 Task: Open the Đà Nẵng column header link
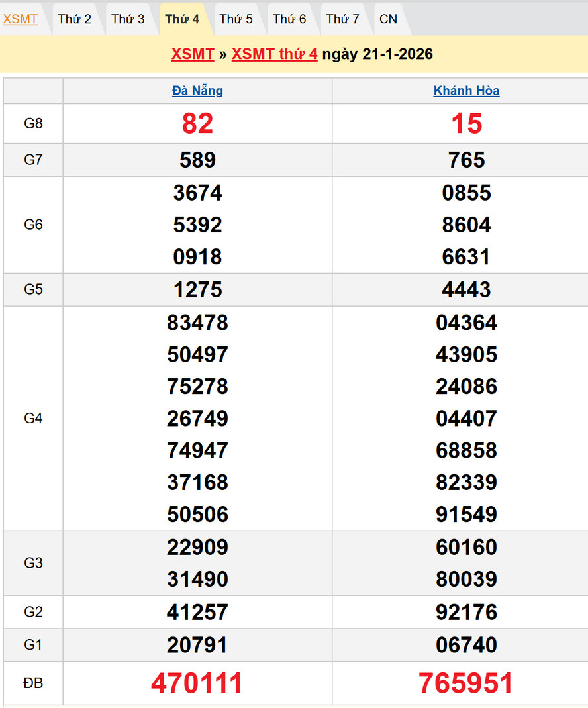click(x=197, y=91)
